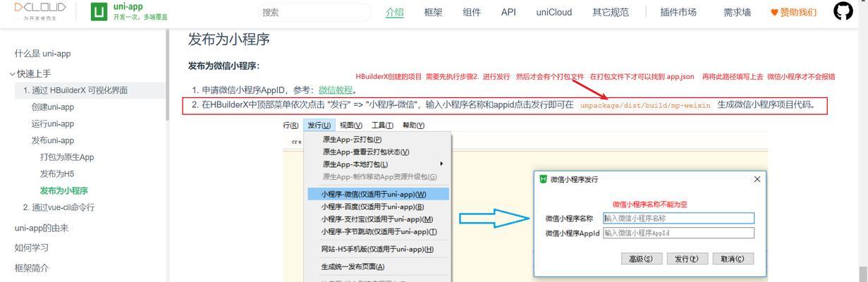Image resolution: width=868 pixels, height=282 pixels.
Task: Click the 发布为小程序 page heading
Action: [x=228, y=39]
